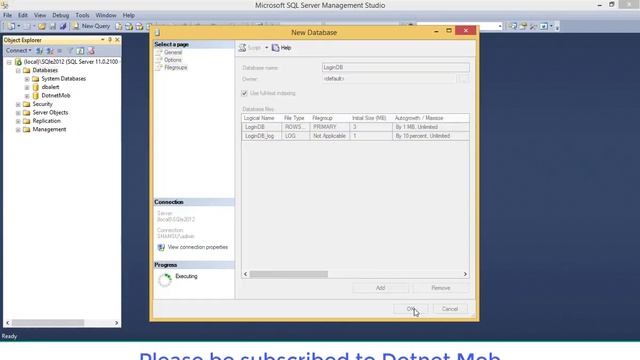Click the Databases folder icon in Object Explorer
The width and height of the screenshot is (640, 360).
[x=27, y=70]
